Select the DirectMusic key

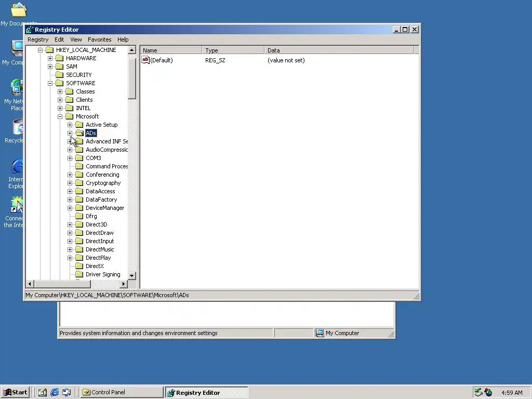click(x=100, y=249)
